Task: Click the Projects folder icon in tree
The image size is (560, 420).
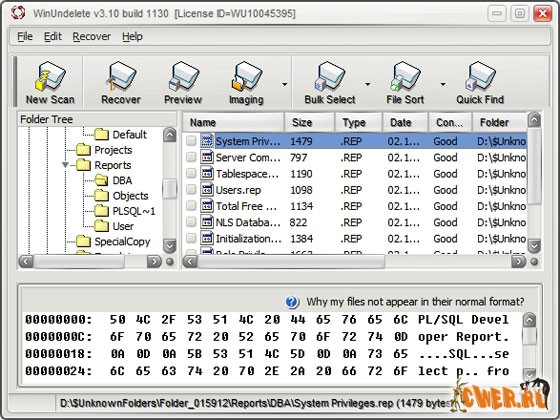Action: pos(83,150)
